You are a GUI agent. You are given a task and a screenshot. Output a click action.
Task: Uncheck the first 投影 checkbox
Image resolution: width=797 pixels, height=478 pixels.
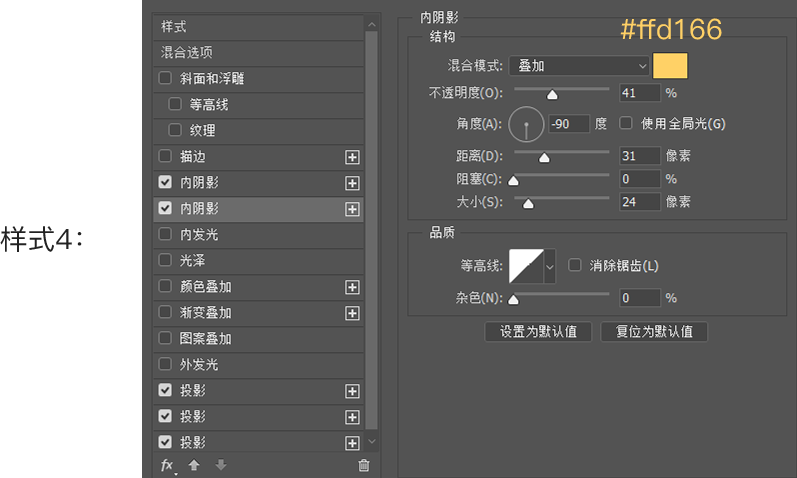(x=165, y=390)
